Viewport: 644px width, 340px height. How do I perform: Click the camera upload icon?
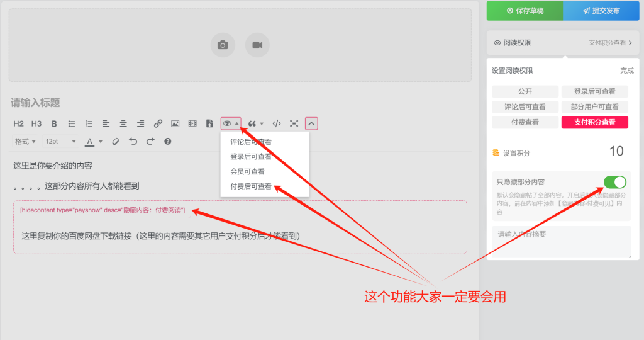(223, 45)
